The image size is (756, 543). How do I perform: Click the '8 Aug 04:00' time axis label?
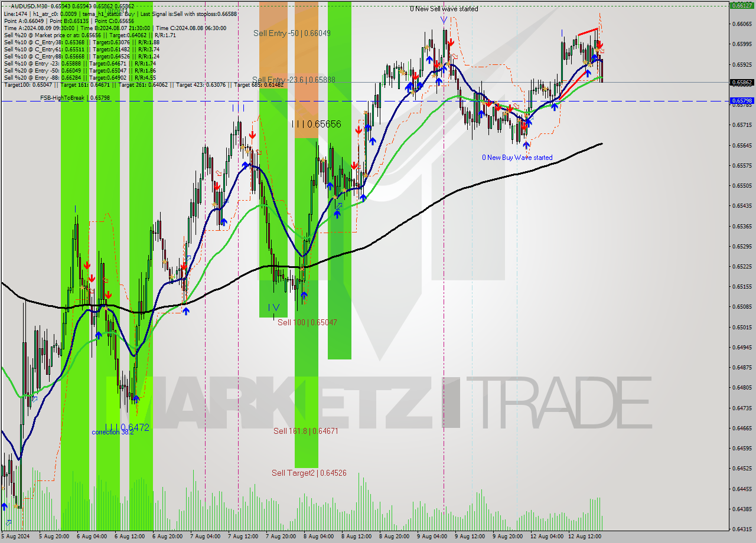pos(319,537)
